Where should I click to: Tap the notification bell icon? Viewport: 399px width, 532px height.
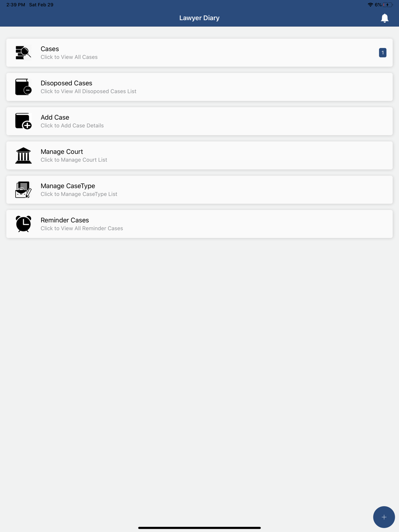[x=385, y=18]
